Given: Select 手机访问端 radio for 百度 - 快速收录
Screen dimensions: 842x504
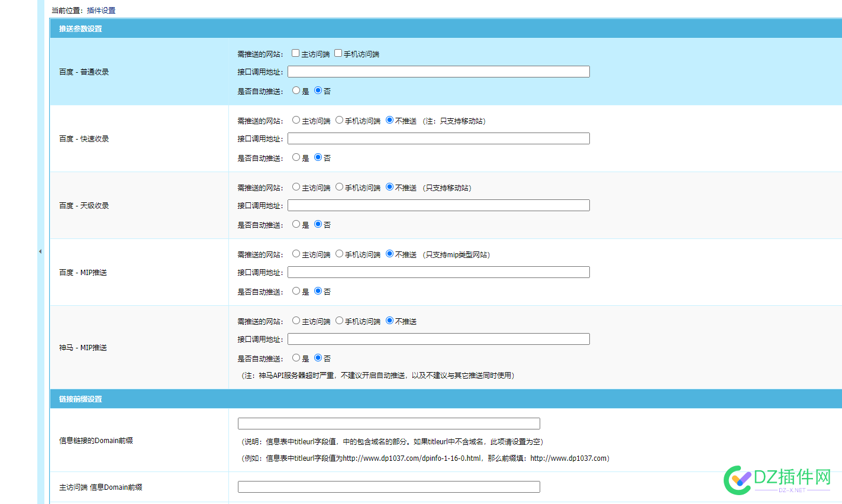Looking at the screenshot, I should click(x=339, y=120).
